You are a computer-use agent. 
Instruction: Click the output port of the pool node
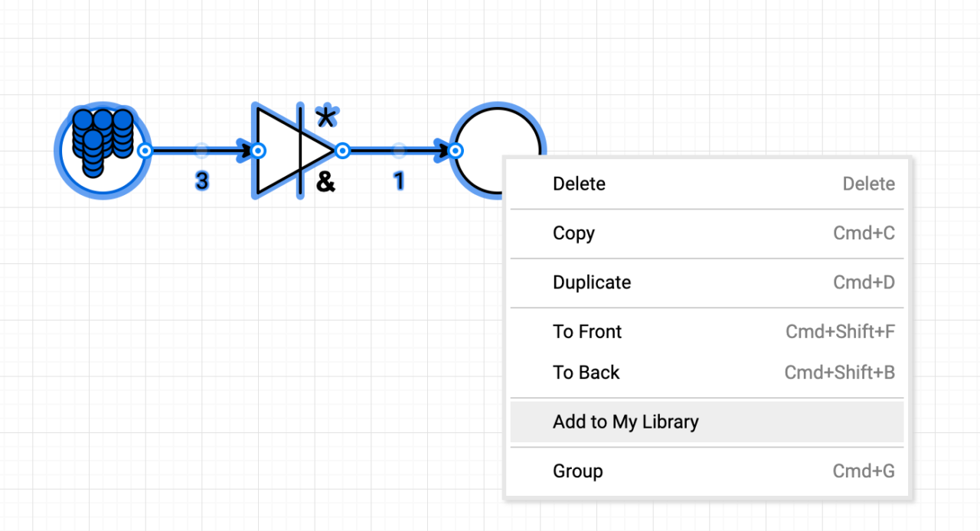(143, 151)
